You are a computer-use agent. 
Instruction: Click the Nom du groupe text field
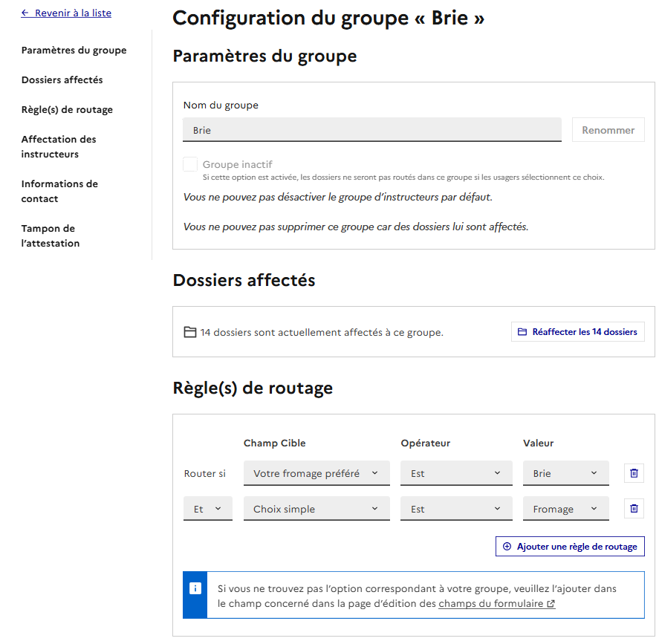(371, 130)
